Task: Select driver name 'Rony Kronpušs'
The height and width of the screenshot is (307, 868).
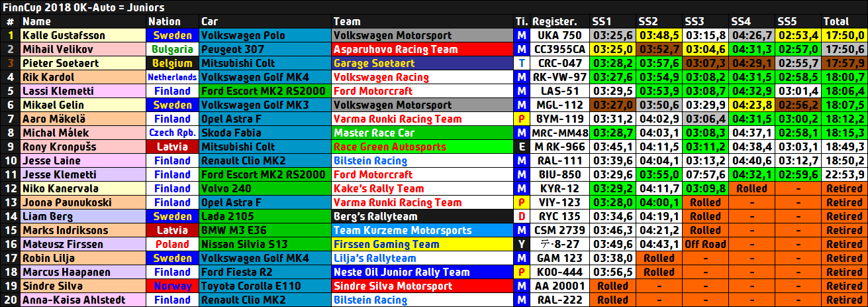Action: click(x=83, y=147)
